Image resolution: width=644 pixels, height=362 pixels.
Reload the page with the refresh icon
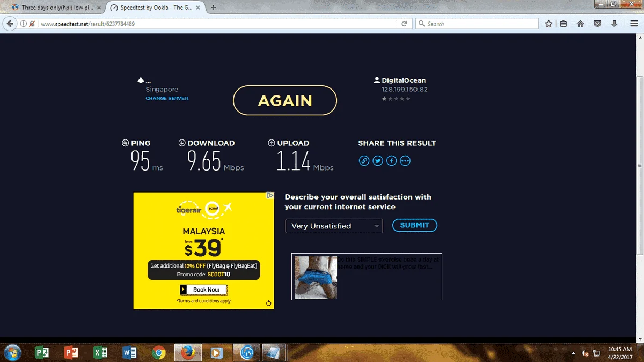[404, 24]
